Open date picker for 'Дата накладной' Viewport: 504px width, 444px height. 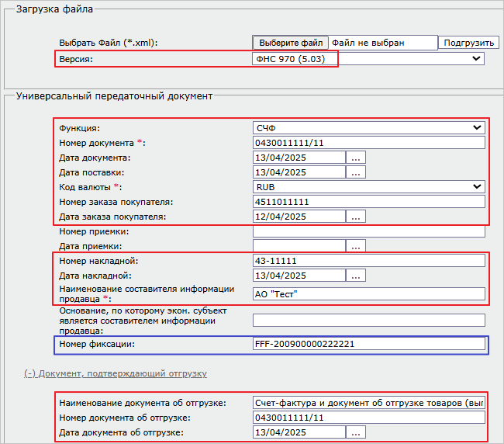(x=356, y=276)
